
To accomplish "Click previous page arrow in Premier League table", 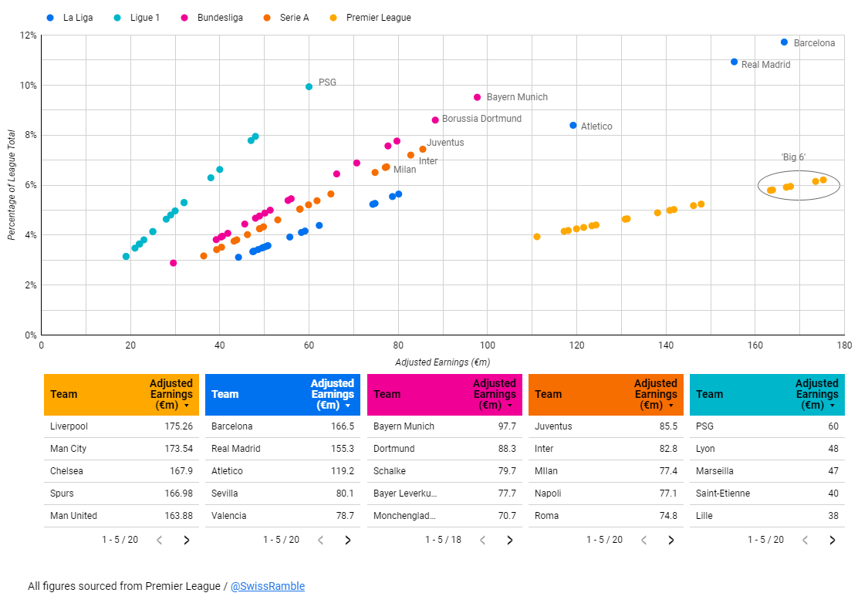I will 160,540.
